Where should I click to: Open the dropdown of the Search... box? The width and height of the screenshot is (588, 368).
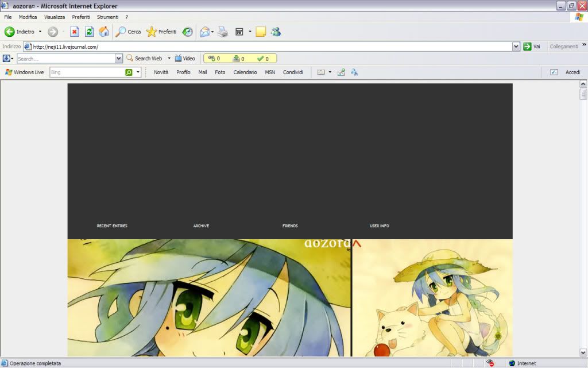coord(118,59)
